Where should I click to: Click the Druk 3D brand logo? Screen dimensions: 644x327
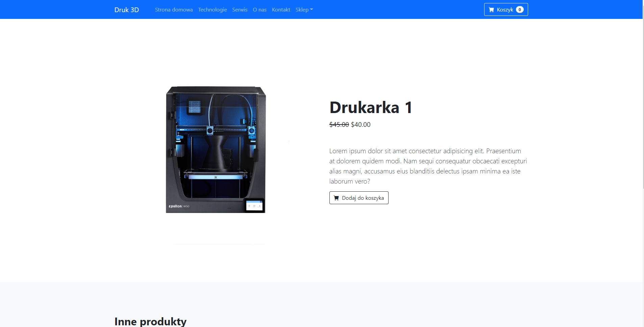127,9
